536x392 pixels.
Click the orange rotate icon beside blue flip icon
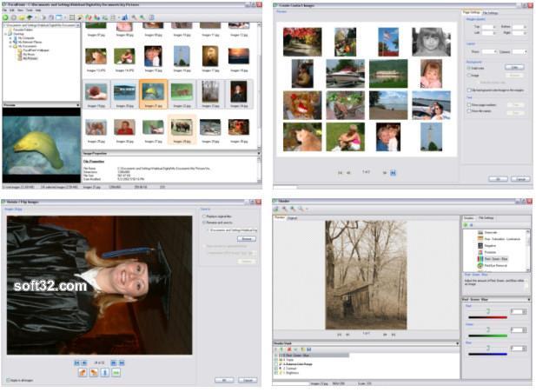point(94,373)
